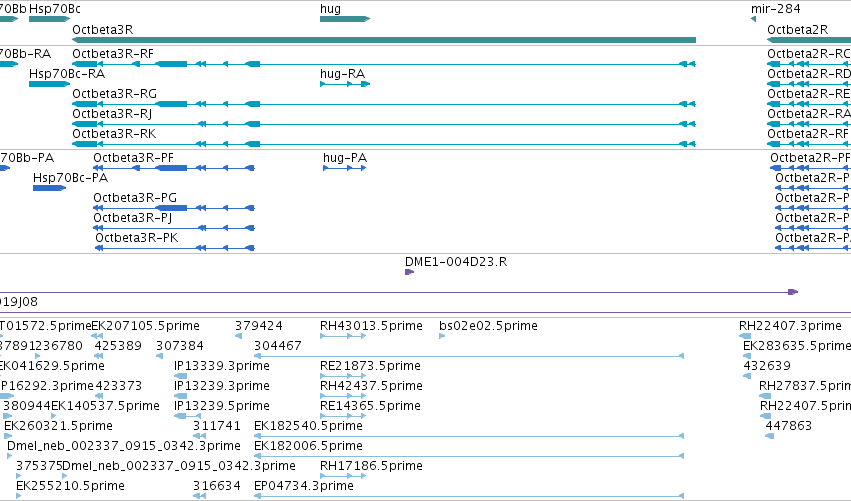Select EST bs02e02.5prime
This screenshot has height=501, width=851.
pos(488,326)
